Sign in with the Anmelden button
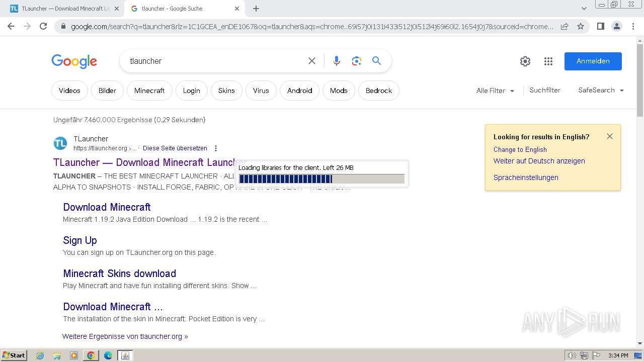644x362 pixels. pyautogui.click(x=593, y=61)
